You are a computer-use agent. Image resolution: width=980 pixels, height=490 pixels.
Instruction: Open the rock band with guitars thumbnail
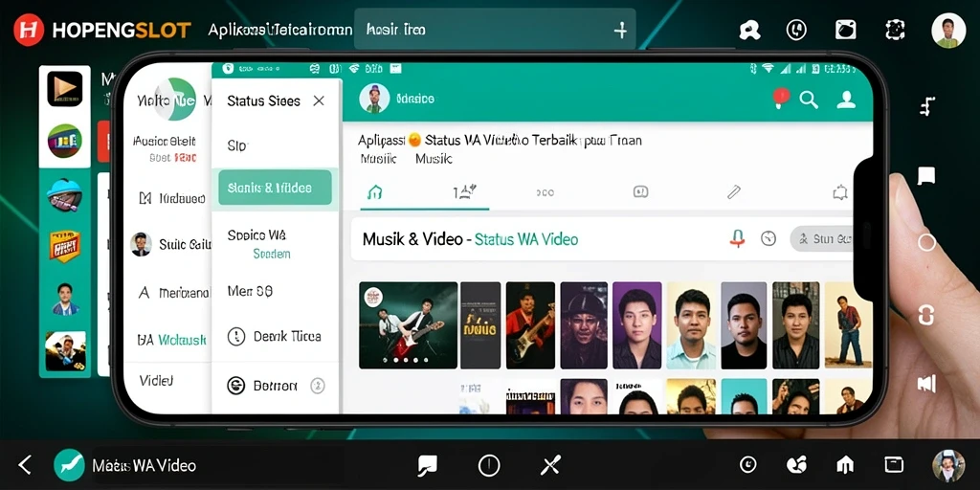pyautogui.click(x=408, y=325)
